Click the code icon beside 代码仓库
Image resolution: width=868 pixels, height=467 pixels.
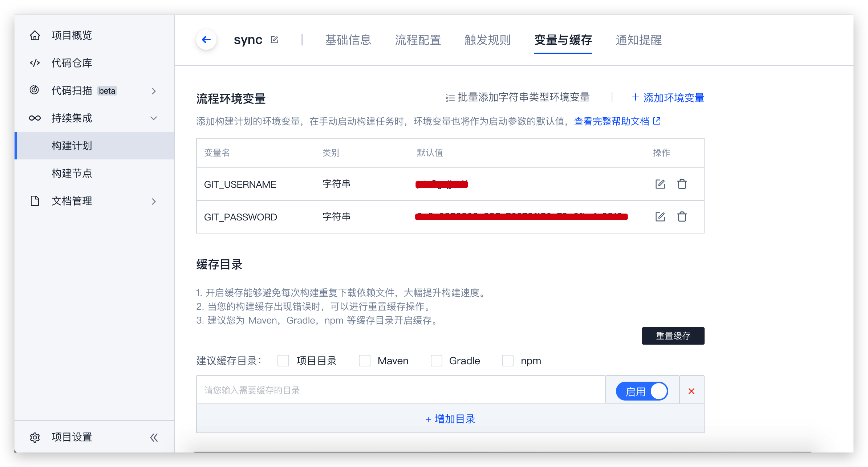pos(35,63)
